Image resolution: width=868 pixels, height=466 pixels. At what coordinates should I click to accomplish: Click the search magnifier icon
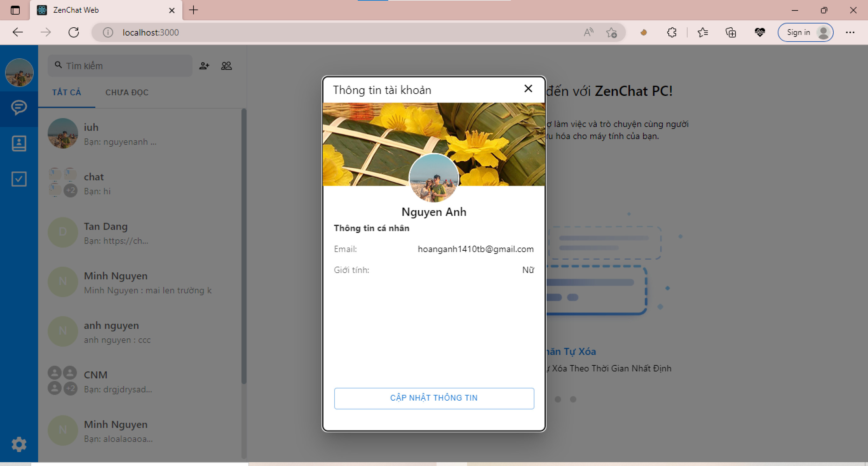[x=58, y=65]
